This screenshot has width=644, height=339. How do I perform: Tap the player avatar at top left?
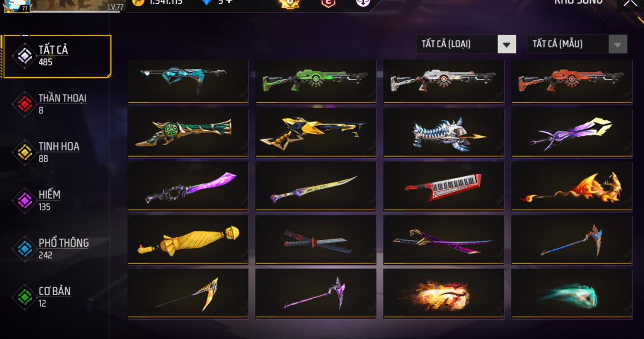pos(17,5)
